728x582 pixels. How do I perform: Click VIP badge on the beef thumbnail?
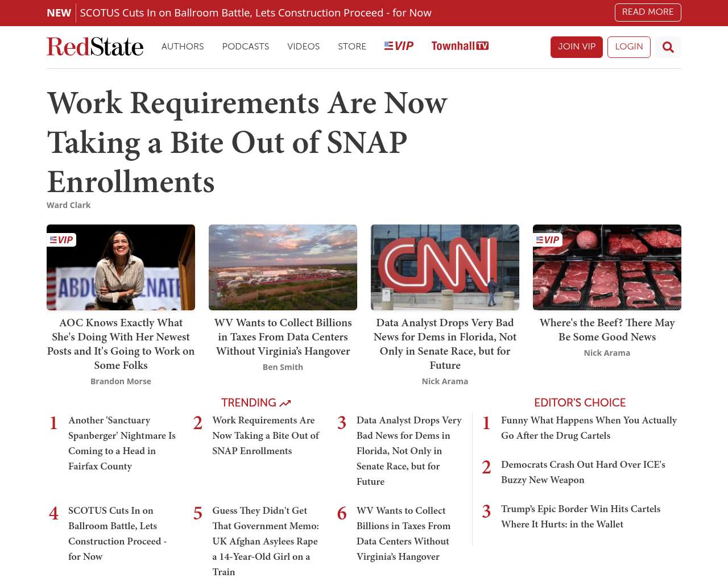548,240
